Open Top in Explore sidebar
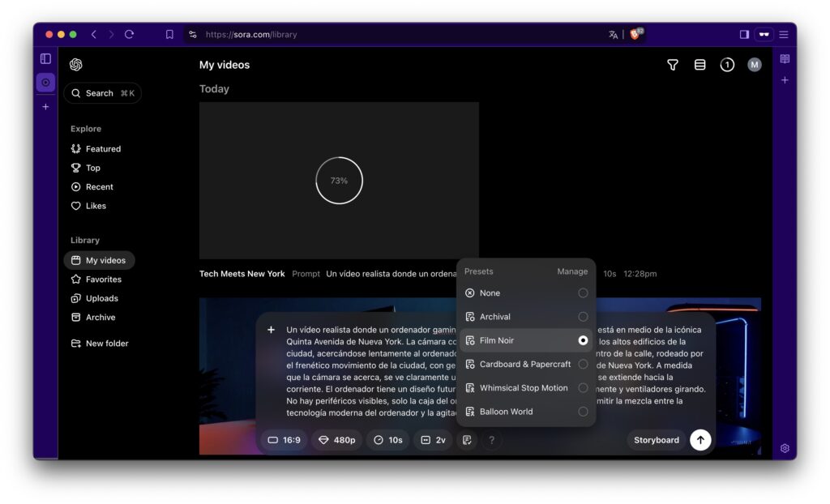The image size is (830, 504). point(86,168)
